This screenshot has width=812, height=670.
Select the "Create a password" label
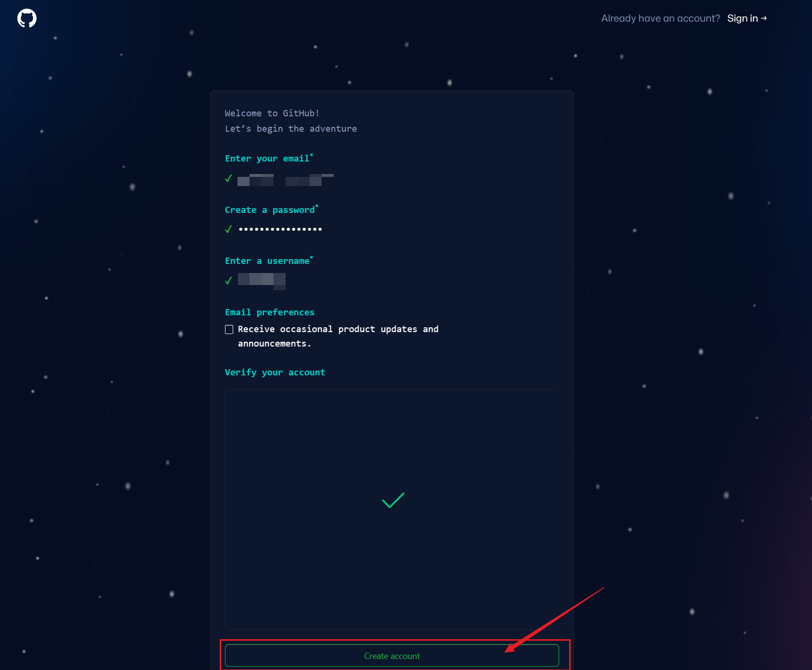pyautogui.click(x=271, y=210)
